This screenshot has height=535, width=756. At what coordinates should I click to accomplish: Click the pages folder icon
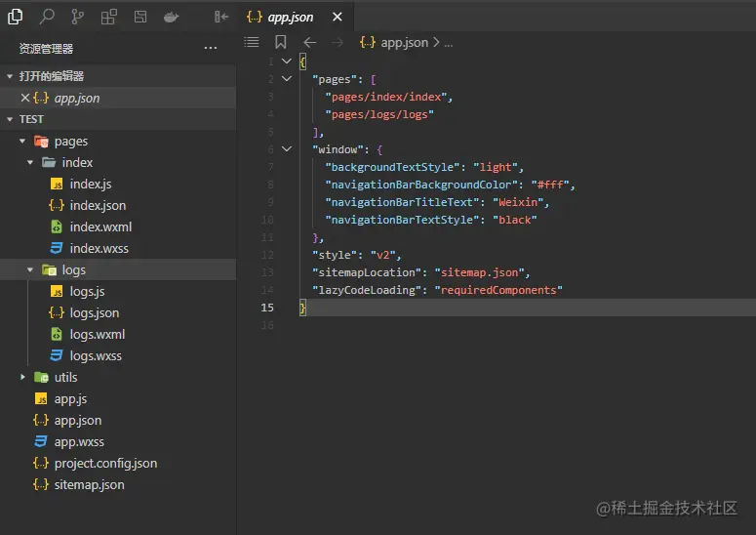(x=42, y=142)
